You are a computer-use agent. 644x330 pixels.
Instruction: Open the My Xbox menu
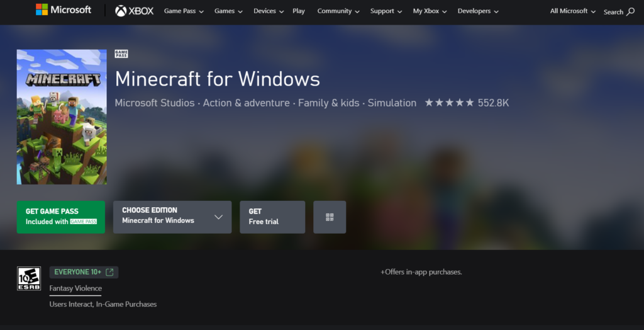(x=430, y=11)
